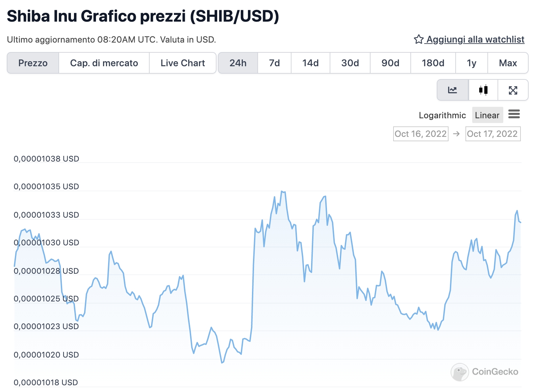Viewport: 533px width, 392px height.
Task: Select the 30d time range
Action: click(350, 63)
